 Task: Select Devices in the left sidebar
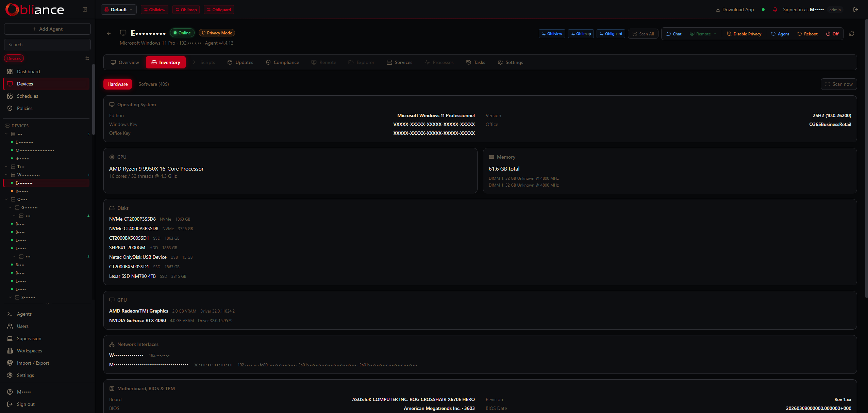[25, 83]
